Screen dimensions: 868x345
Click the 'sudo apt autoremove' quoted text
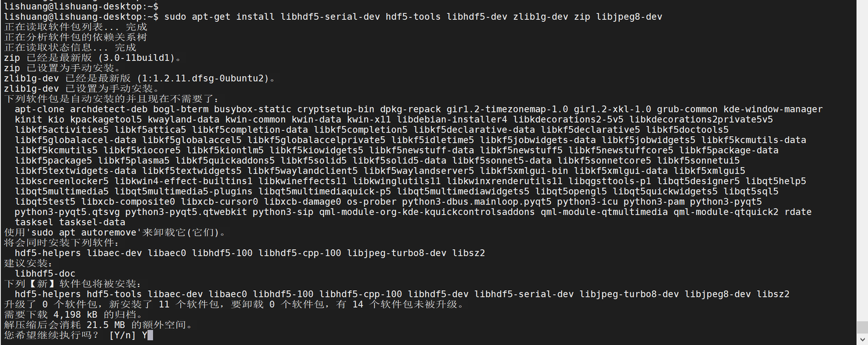click(x=84, y=232)
